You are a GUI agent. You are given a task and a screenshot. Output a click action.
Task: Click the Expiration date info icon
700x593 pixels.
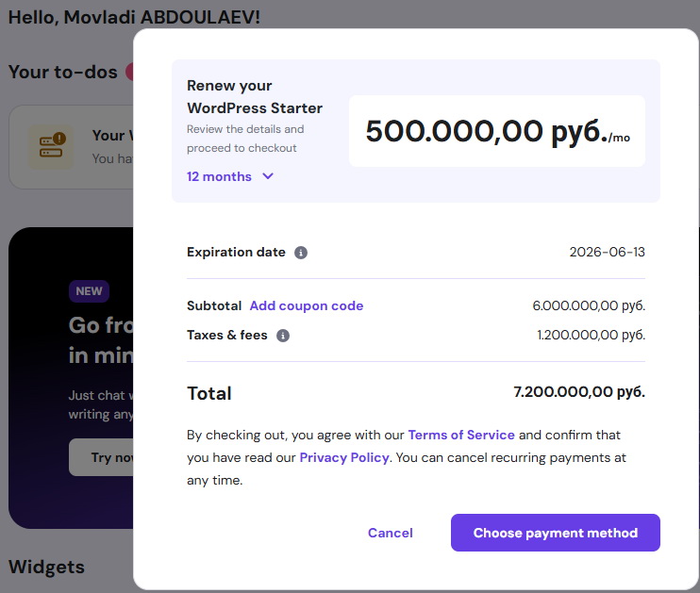point(301,253)
